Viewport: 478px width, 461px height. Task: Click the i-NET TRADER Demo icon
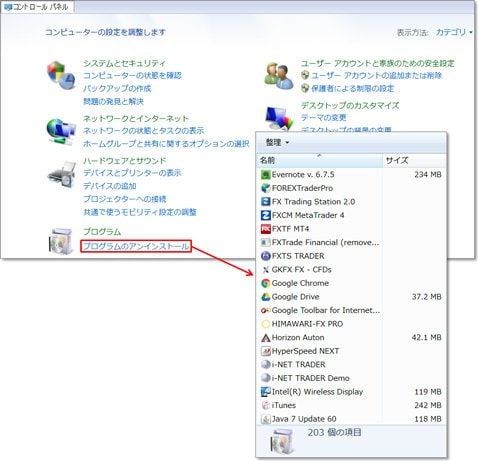click(x=266, y=378)
